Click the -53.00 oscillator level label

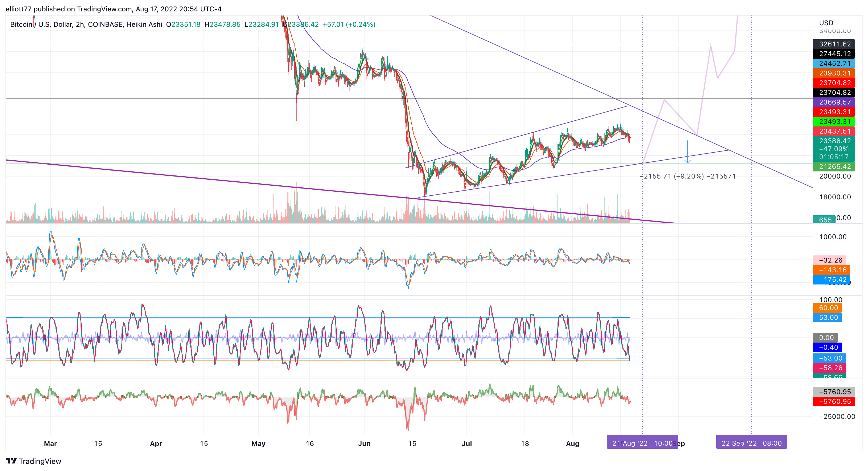coord(830,359)
